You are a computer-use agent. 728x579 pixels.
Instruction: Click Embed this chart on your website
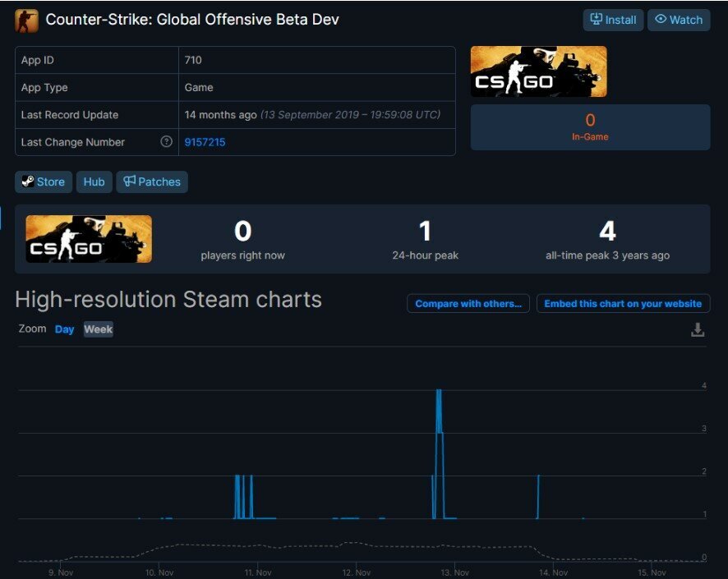pos(623,303)
